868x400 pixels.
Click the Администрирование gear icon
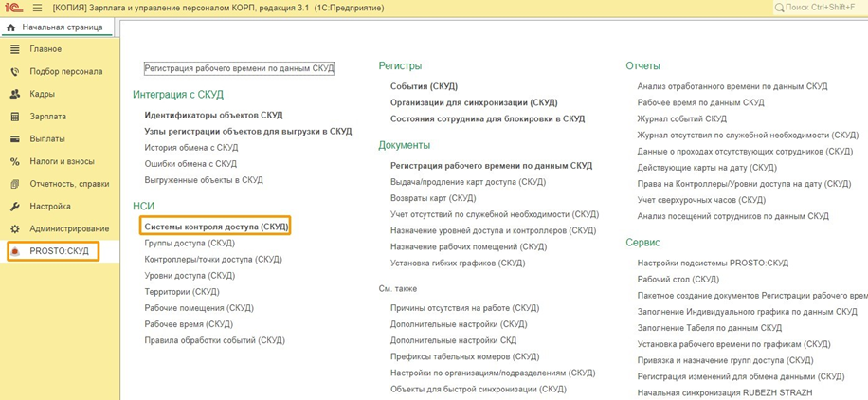(14, 229)
